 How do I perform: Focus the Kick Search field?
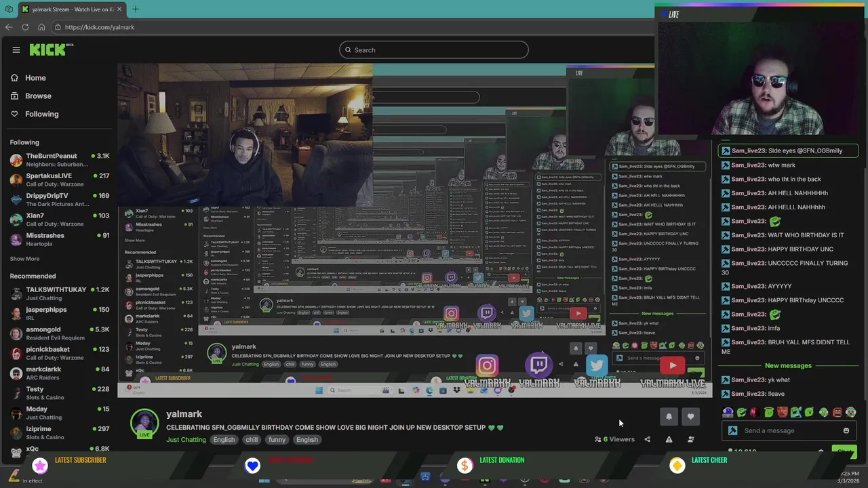pos(434,49)
